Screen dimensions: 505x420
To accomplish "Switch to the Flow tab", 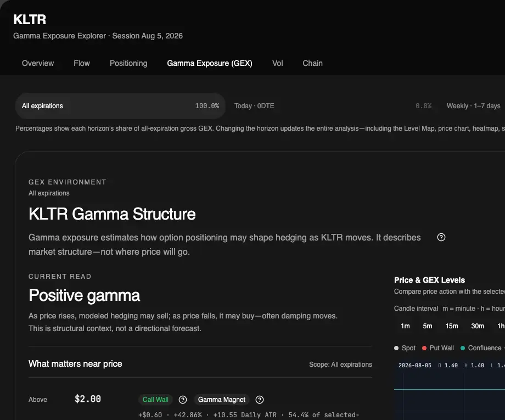I will pos(81,63).
